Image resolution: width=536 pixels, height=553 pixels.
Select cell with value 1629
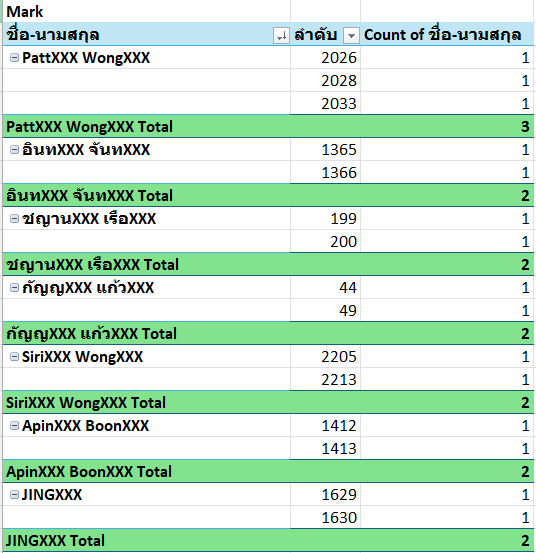tap(325, 495)
